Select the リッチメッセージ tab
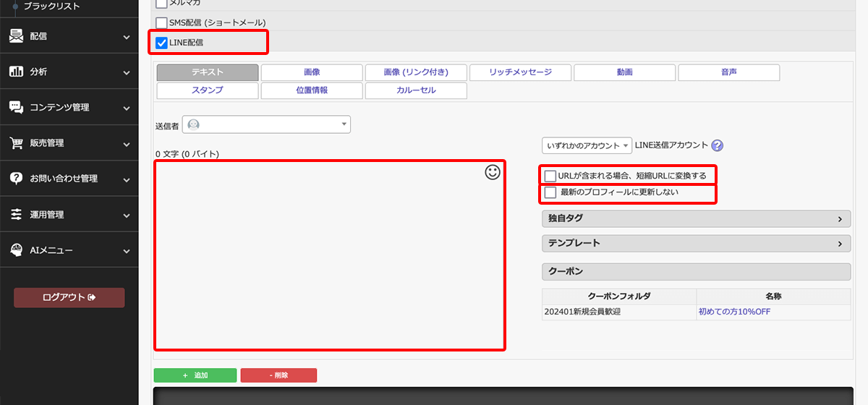Viewport: 868px width, 405px height. pos(520,72)
